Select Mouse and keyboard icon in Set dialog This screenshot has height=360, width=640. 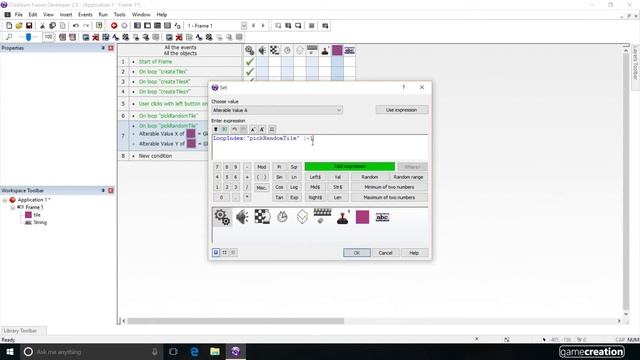[322, 216]
